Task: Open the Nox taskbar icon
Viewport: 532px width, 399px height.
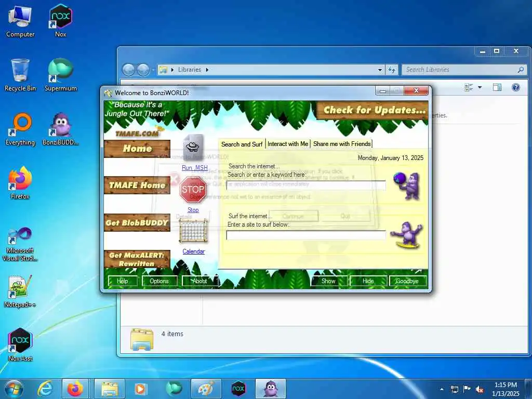Action: [x=238, y=389]
